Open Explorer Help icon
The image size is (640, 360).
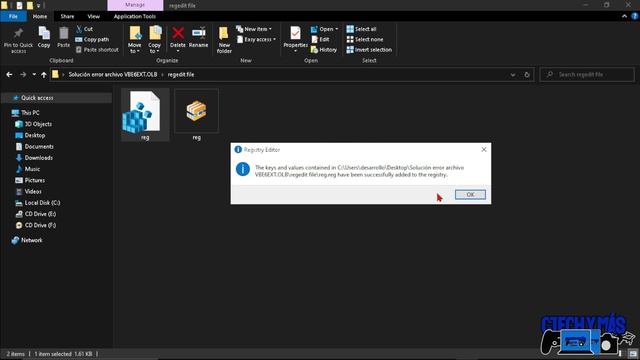tap(635, 16)
